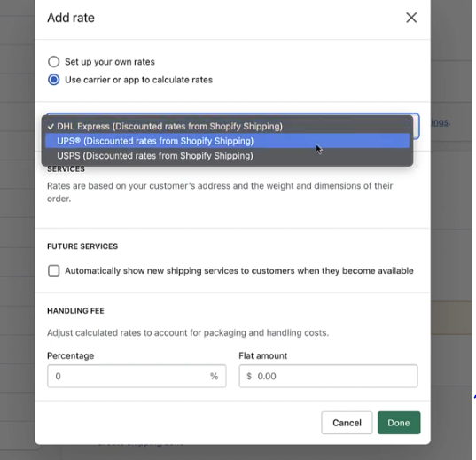Viewport: 476px width, 460px height.
Task: Click the "Percentage" field label
Action: (70, 355)
